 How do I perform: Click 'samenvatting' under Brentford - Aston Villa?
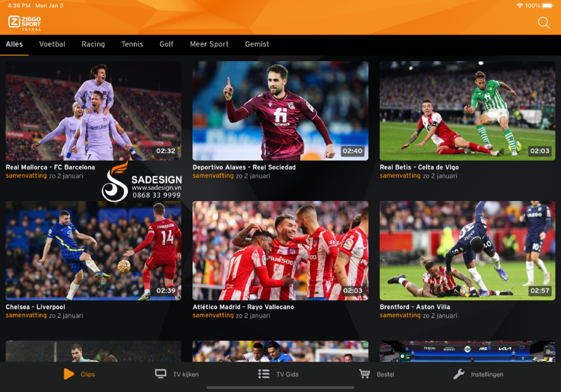click(400, 315)
